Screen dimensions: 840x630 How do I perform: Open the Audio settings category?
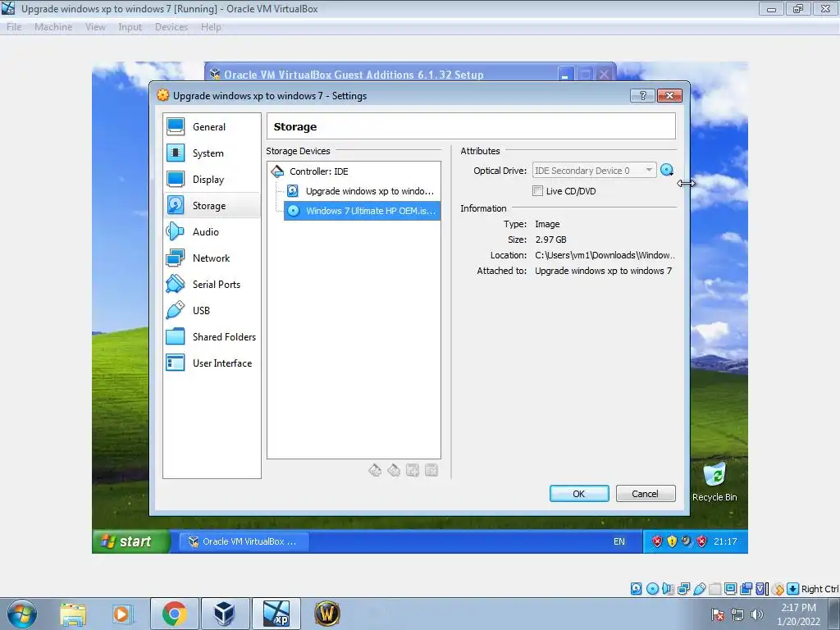(x=212, y=232)
